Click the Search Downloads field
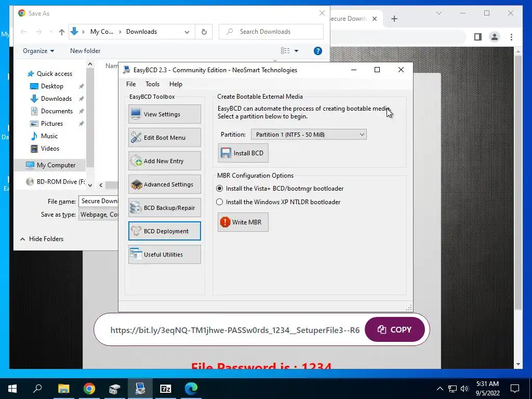Image resolution: width=532 pixels, height=399 pixels. pyautogui.click(x=271, y=32)
